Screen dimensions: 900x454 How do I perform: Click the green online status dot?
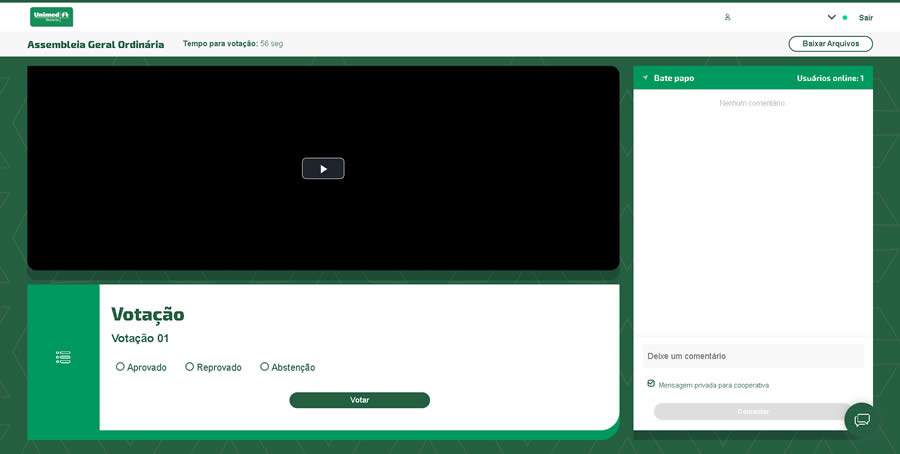tap(845, 17)
